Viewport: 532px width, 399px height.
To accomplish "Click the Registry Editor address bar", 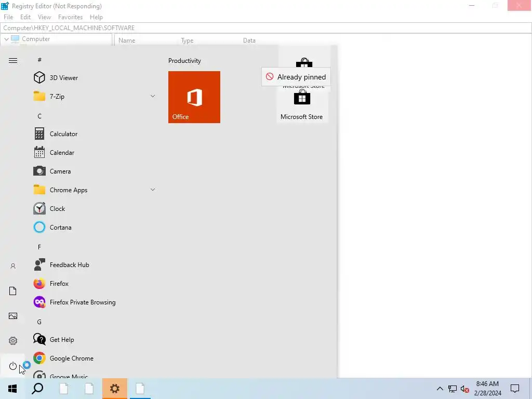I will (x=266, y=28).
